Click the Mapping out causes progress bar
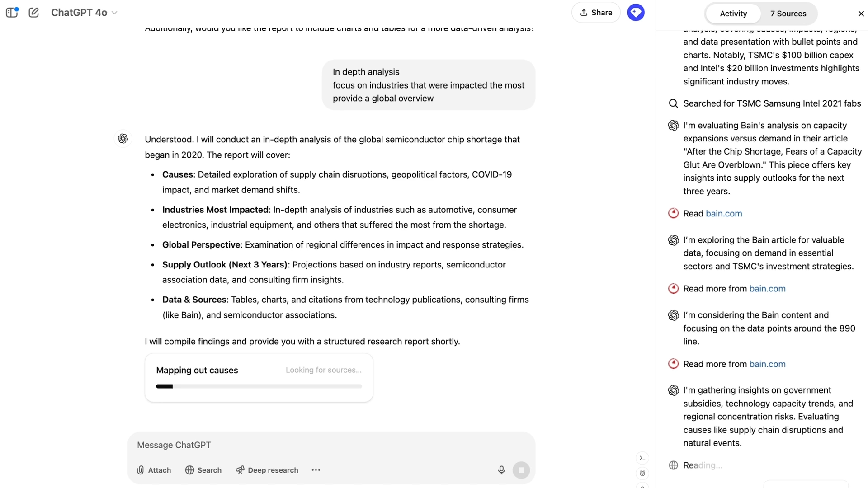The image size is (868, 488). point(259,386)
